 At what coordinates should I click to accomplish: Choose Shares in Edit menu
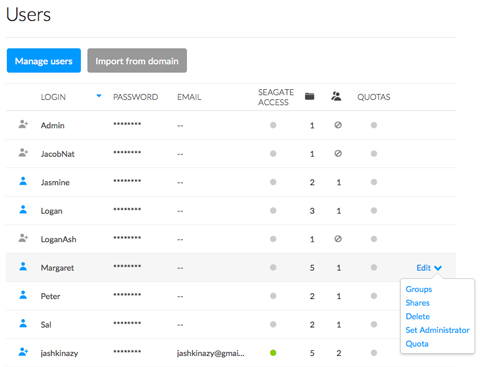pyautogui.click(x=417, y=303)
